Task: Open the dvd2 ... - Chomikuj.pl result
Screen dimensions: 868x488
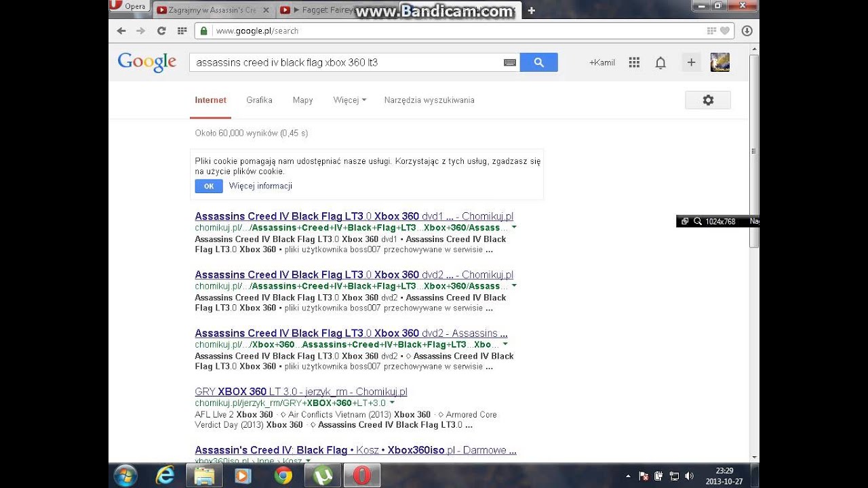Action: [354, 275]
